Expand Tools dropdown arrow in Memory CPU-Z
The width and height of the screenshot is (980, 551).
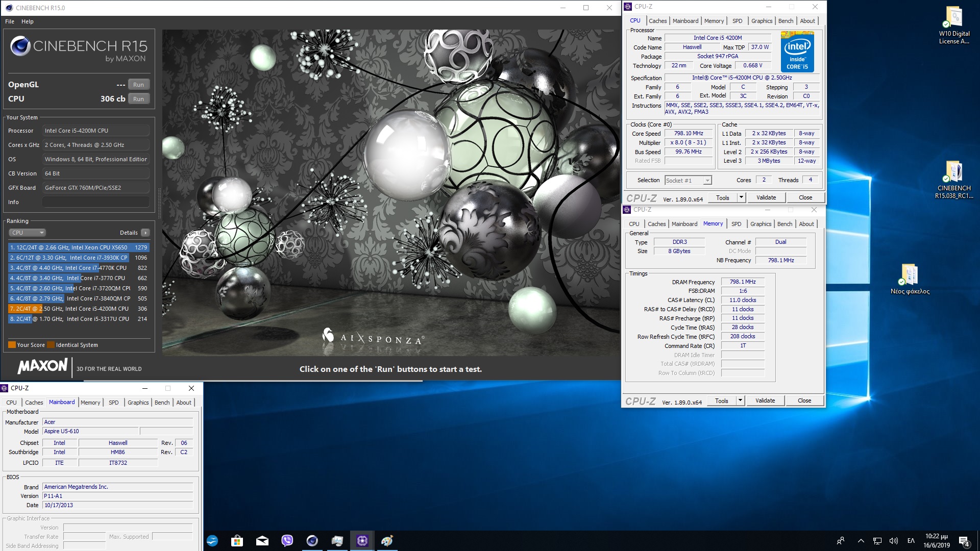pos(740,401)
